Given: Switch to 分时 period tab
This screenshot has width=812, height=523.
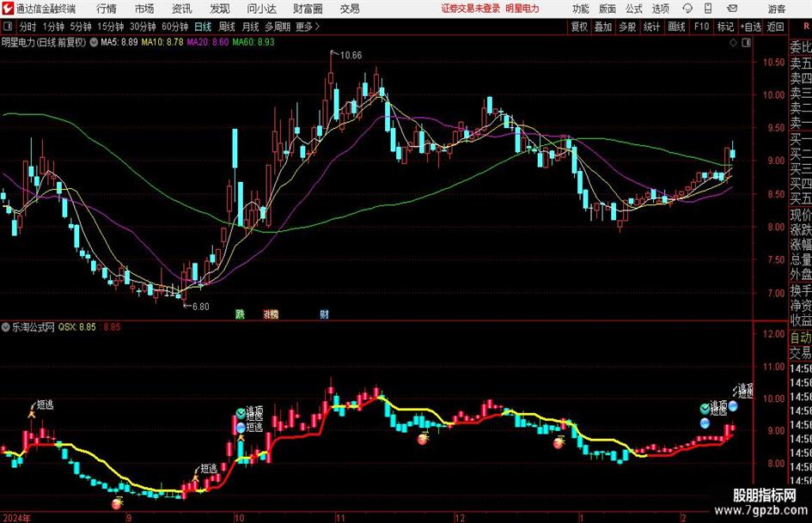Looking at the screenshot, I should click(27, 27).
